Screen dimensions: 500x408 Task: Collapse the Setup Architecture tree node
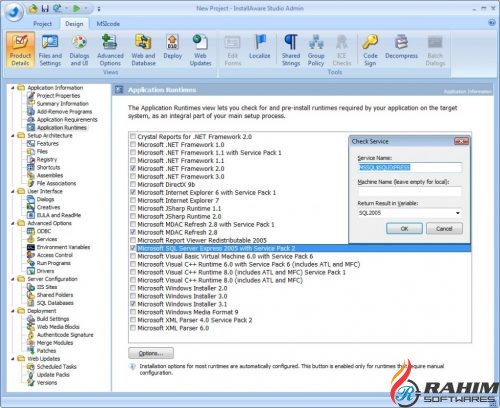(x=13, y=136)
